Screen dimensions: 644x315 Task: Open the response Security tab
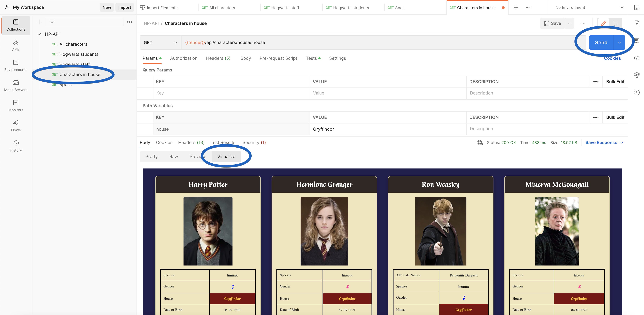254,143
